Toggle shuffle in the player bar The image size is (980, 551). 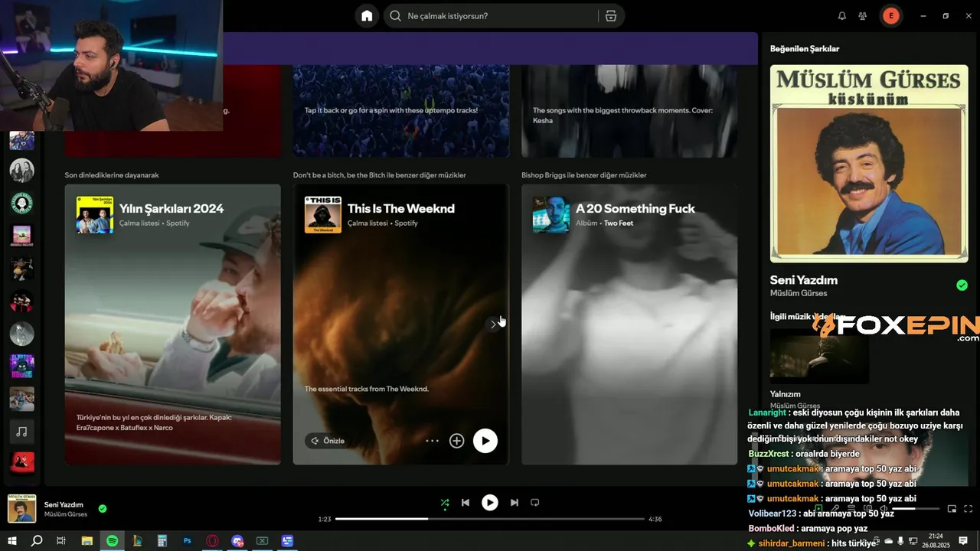coord(445,503)
